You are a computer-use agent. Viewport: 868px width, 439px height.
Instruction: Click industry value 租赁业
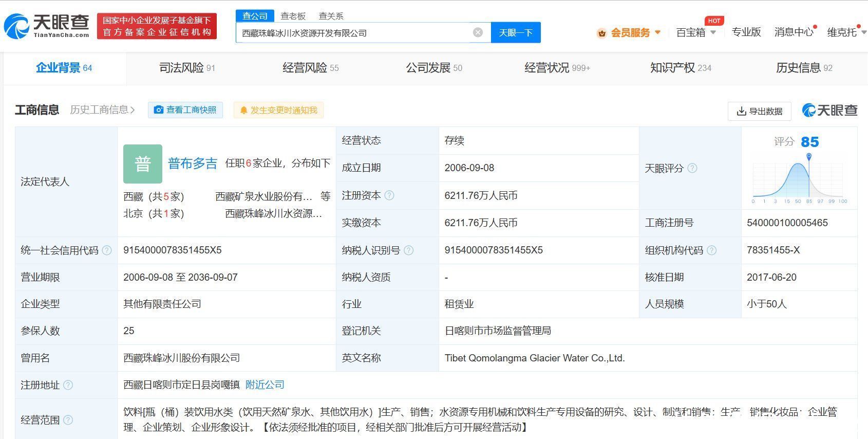coord(459,304)
